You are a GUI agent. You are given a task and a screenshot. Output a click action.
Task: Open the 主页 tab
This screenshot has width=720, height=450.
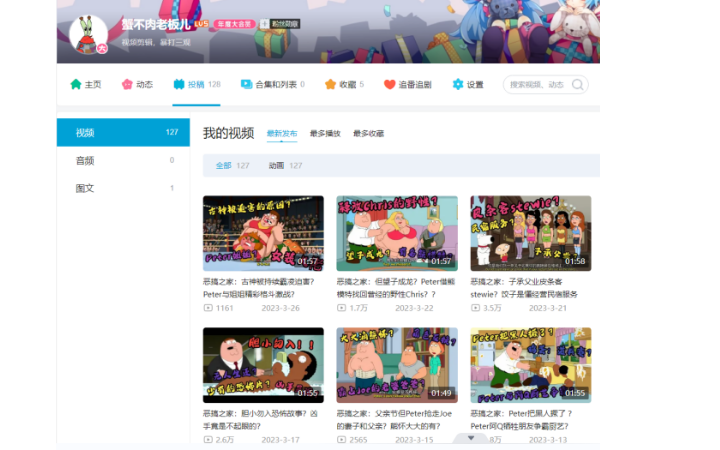(x=86, y=84)
